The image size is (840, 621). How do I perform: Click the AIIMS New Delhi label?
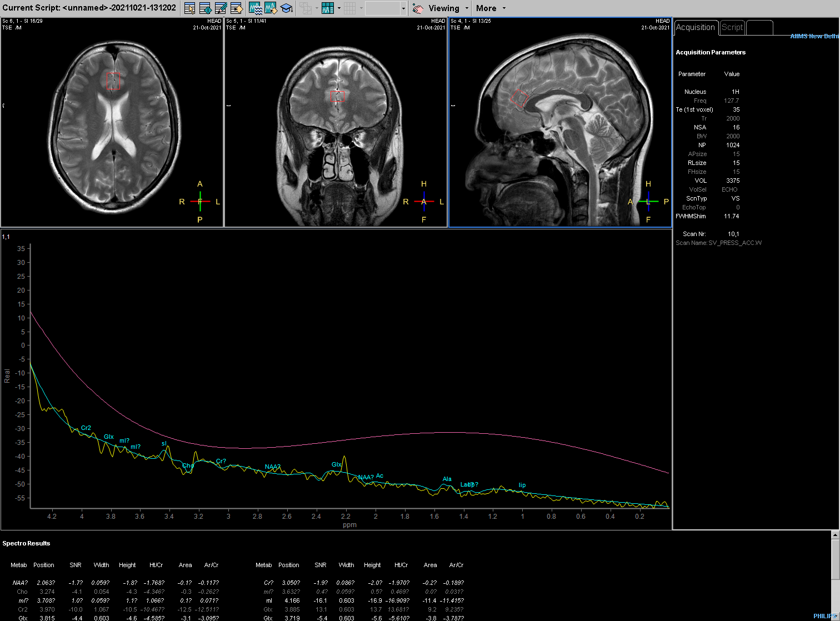coord(814,36)
